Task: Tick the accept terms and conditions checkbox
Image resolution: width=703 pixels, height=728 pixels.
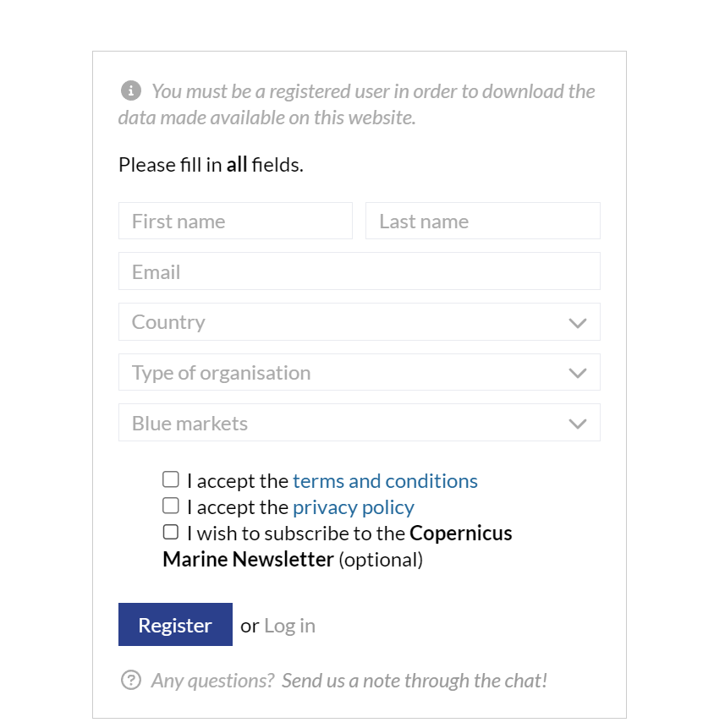Action: point(171,480)
